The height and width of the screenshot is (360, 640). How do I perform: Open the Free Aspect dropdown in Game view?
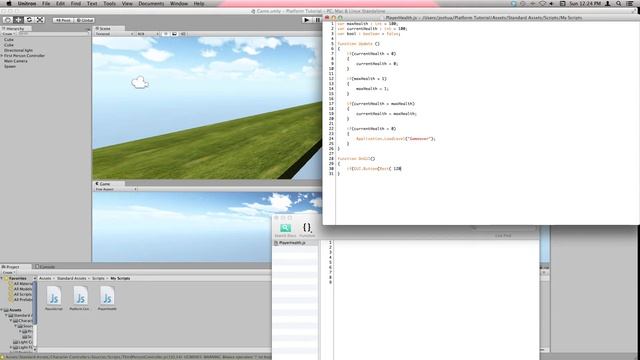coord(115,189)
